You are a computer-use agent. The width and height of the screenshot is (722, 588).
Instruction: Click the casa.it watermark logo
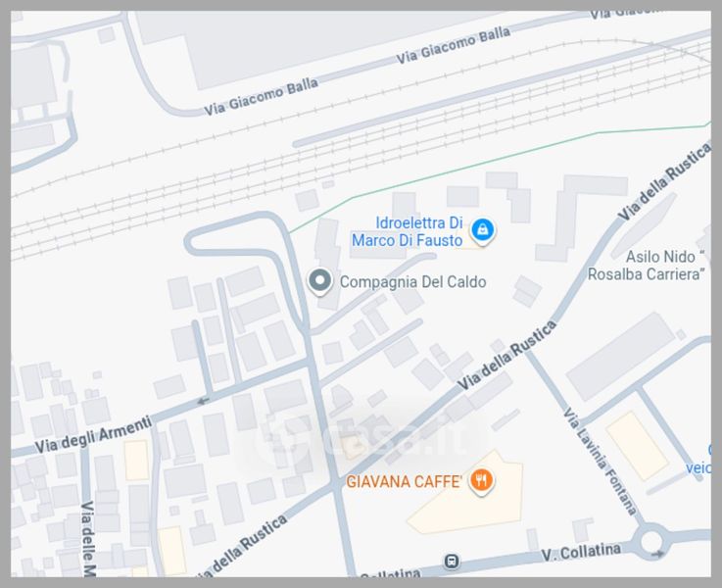pyautogui.click(x=363, y=438)
